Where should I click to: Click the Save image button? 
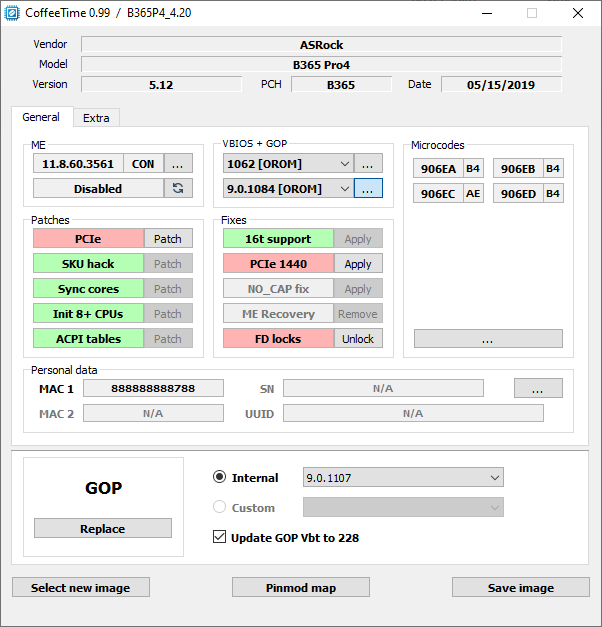521,587
